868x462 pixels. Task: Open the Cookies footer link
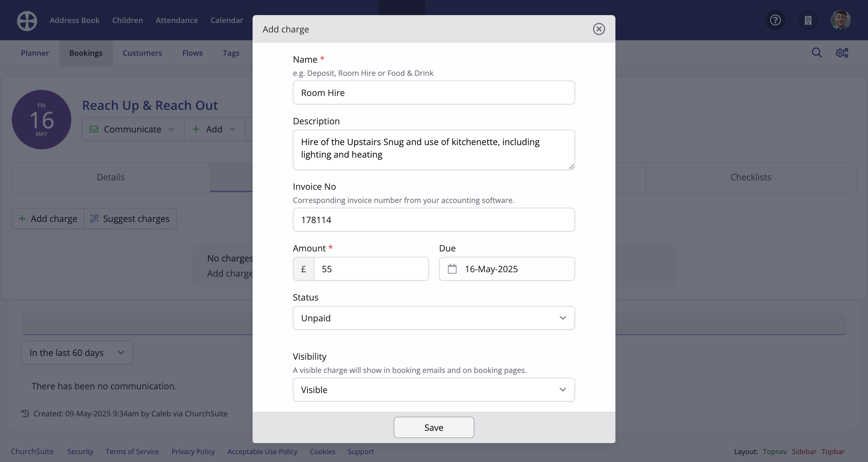(x=323, y=451)
